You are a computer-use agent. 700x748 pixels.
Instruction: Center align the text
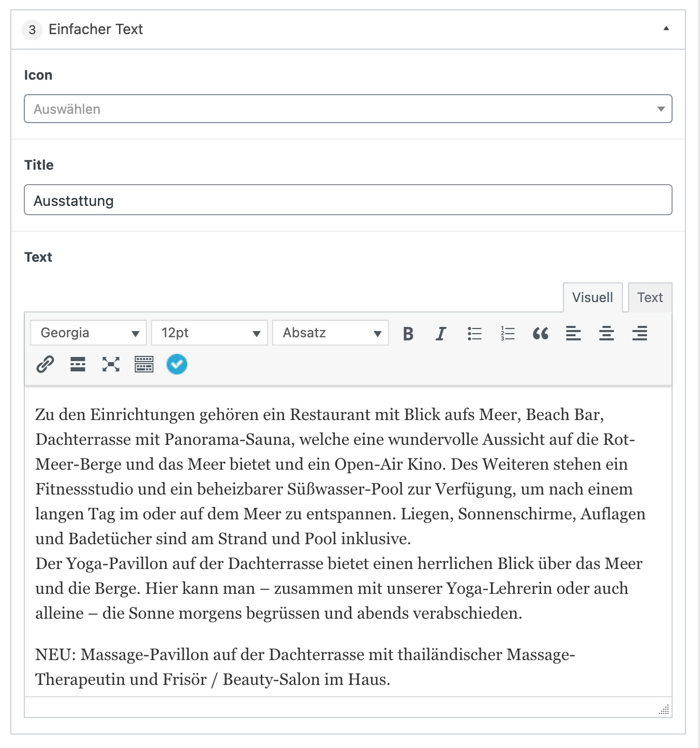(606, 334)
